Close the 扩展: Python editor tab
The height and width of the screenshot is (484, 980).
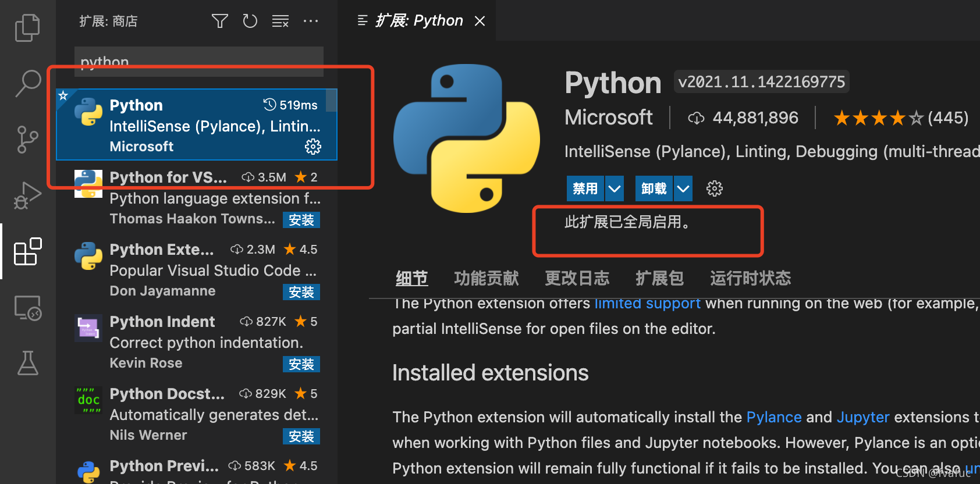[x=480, y=21]
